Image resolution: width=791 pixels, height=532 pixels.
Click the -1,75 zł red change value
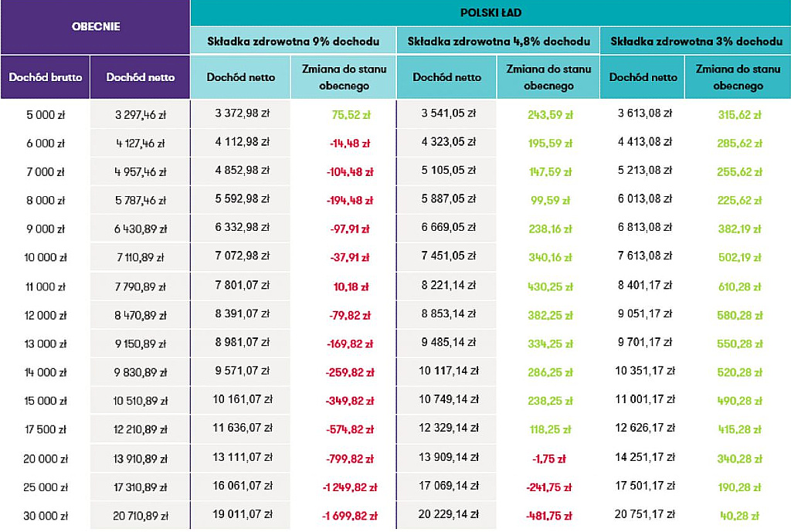click(x=549, y=459)
